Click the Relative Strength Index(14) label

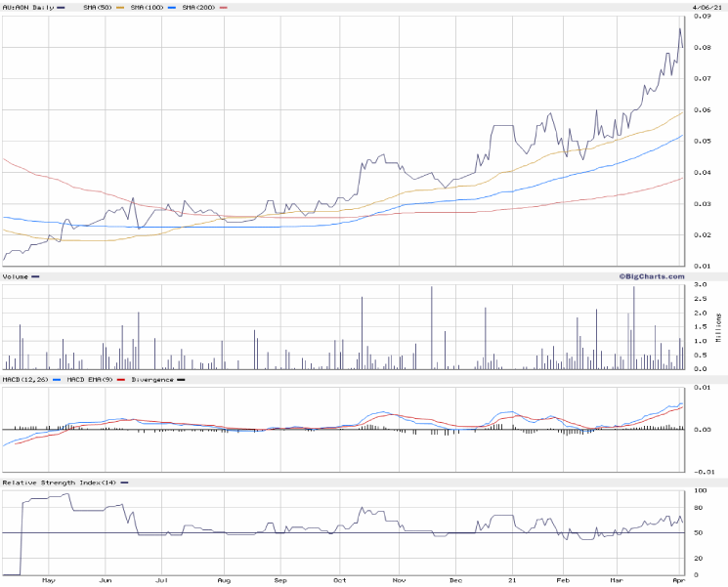tap(59, 482)
